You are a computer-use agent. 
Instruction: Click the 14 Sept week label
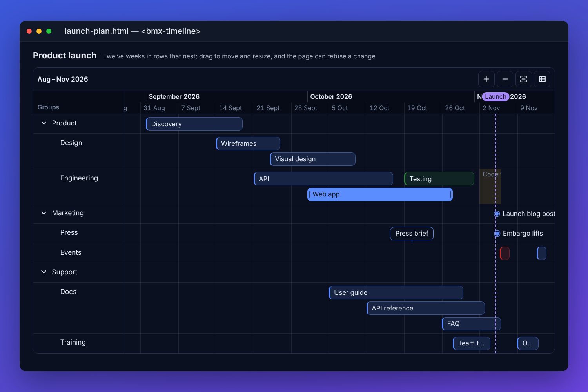230,108
